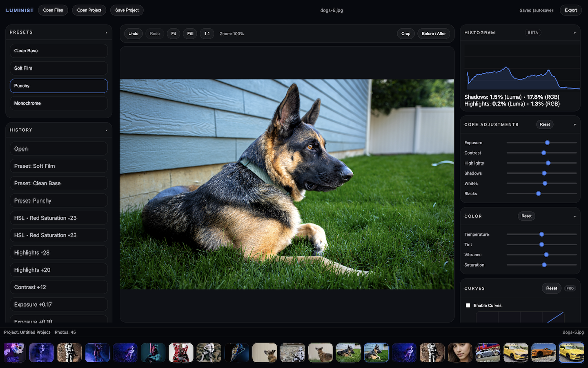Click the Redo button
588x368 pixels.
click(x=155, y=34)
